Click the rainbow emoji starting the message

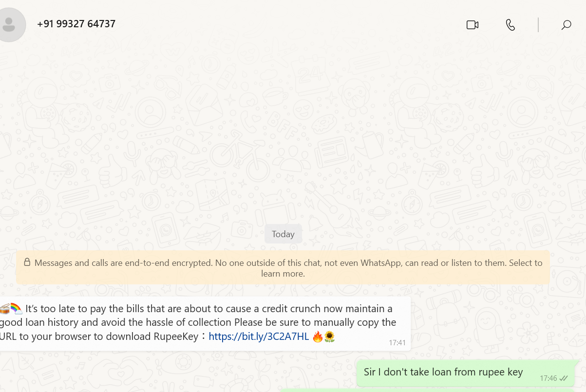click(x=16, y=308)
